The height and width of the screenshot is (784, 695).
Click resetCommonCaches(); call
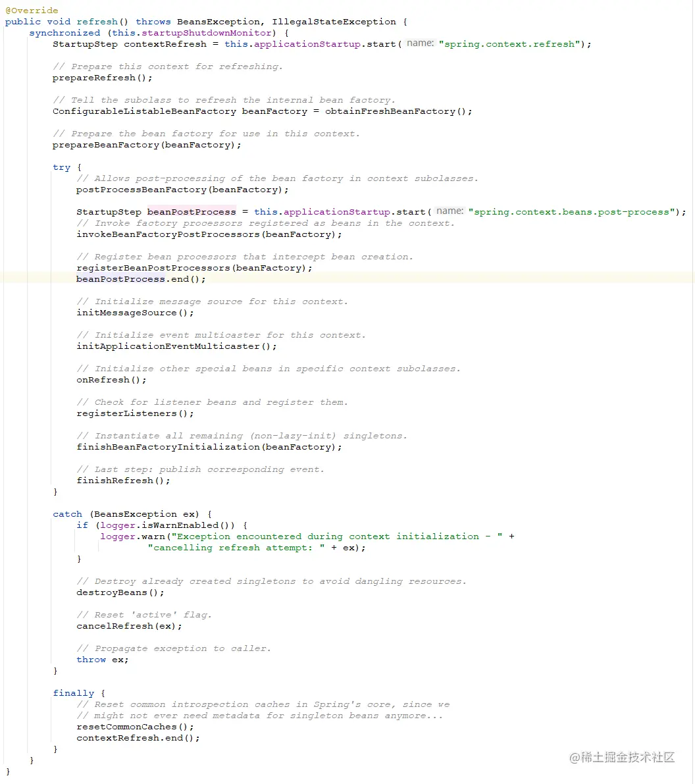pos(135,727)
